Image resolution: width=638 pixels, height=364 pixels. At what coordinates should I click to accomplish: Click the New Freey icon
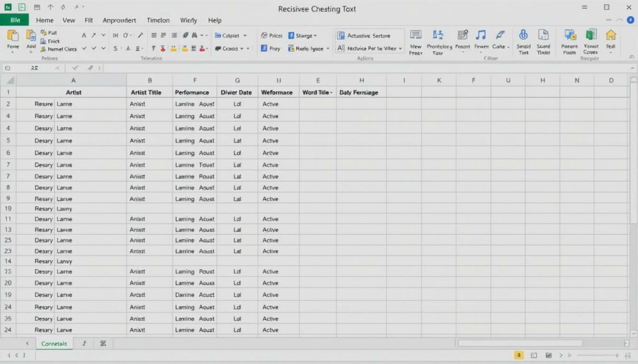[x=416, y=35]
